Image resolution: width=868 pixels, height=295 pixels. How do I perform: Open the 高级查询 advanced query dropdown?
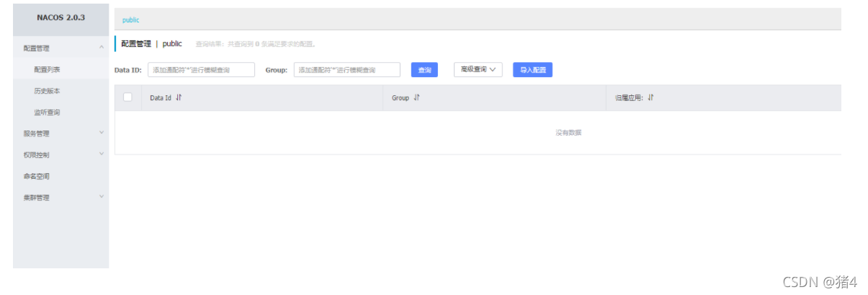click(478, 69)
